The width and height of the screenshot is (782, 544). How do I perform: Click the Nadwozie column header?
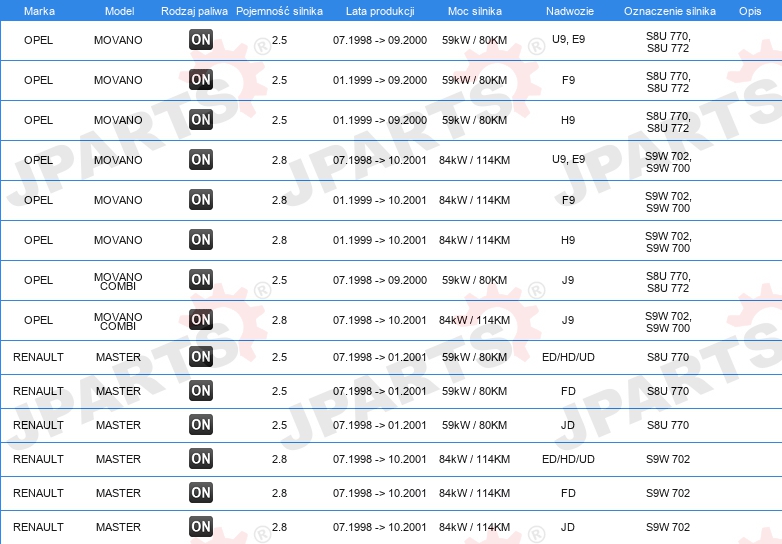(x=570, y=11)
